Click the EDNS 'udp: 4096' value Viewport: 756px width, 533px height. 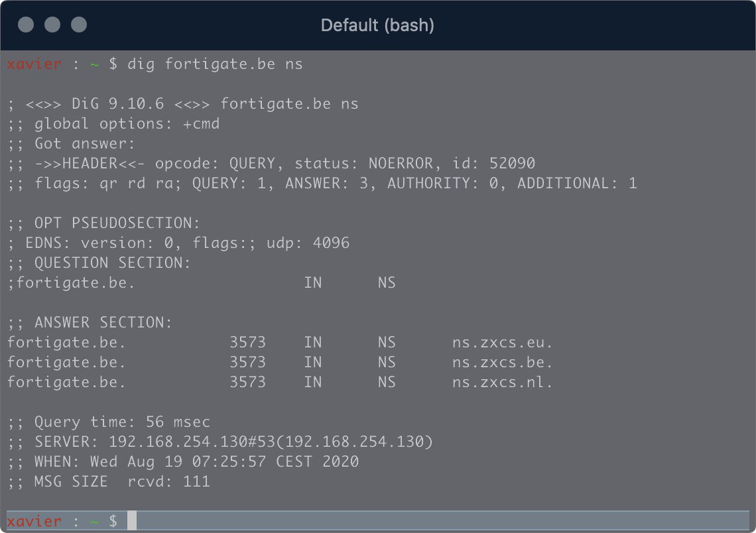(x=308, y=243)
